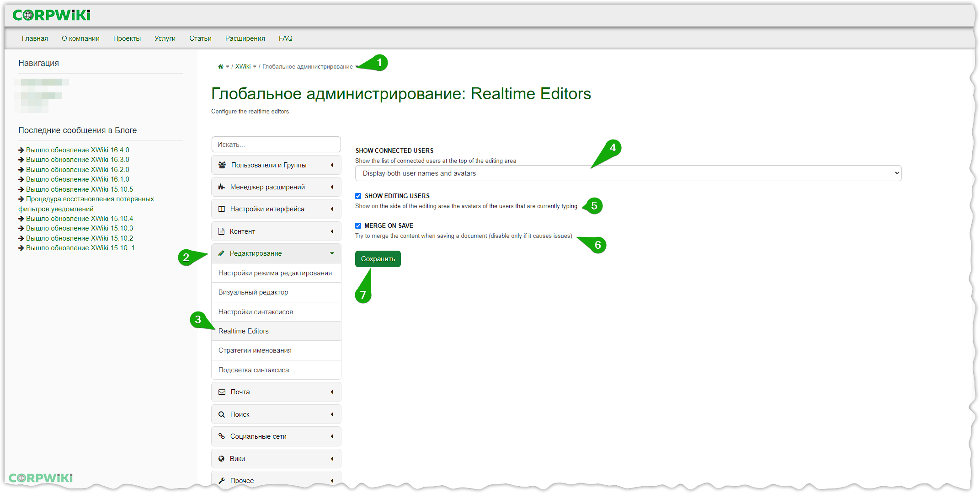Image resolution: width=980 pixels, height=494 pixels.
Task: Click globe icon in Вики section
Action: [222, 459]
